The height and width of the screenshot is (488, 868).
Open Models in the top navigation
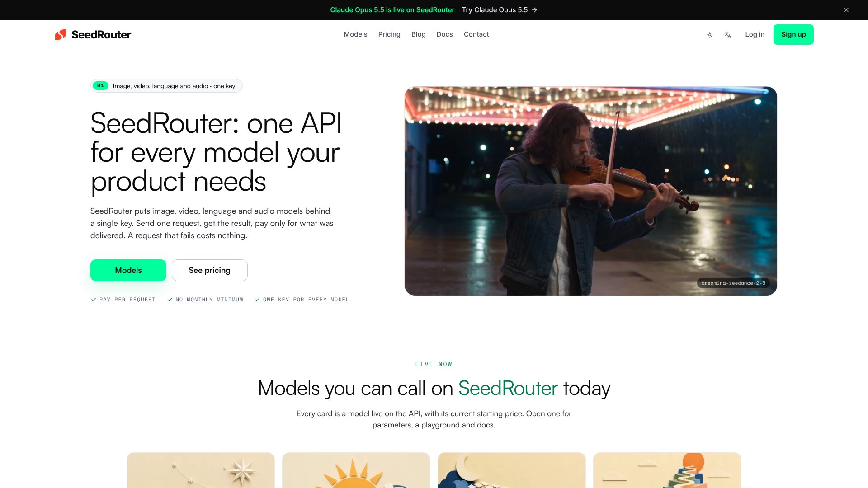[x=355, y=34]
